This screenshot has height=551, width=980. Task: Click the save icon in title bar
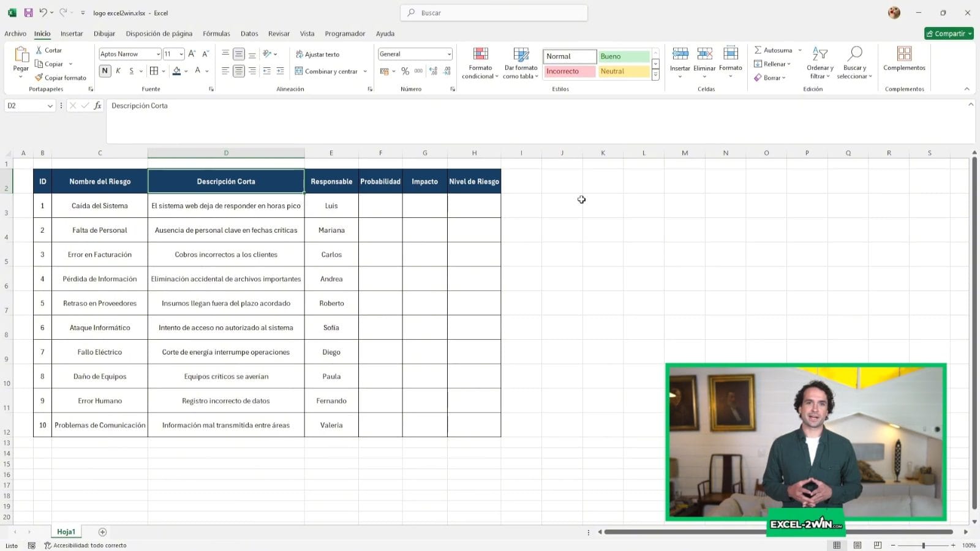28,12
